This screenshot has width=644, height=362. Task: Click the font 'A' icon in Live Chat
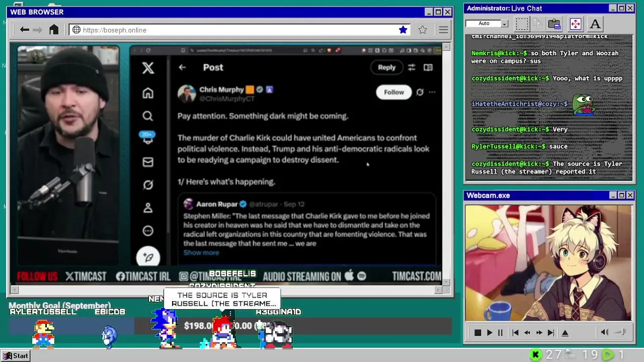[595, 24]
